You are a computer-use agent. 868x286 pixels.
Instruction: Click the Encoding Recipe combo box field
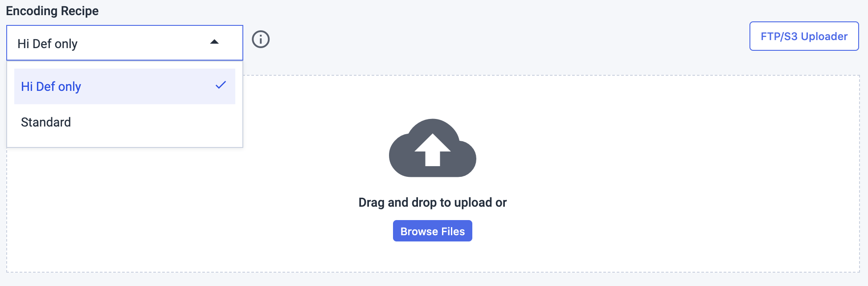click(x=125, y=43)
